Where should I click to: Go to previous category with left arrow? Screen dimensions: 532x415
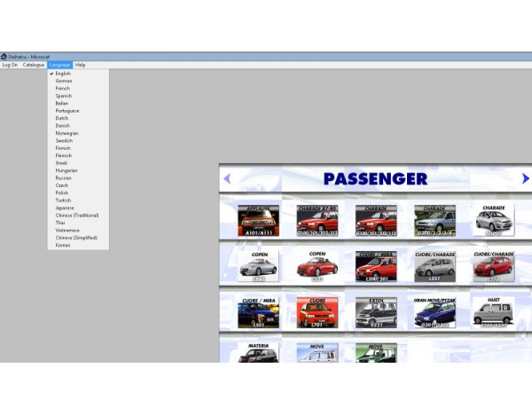coord(227,178)
